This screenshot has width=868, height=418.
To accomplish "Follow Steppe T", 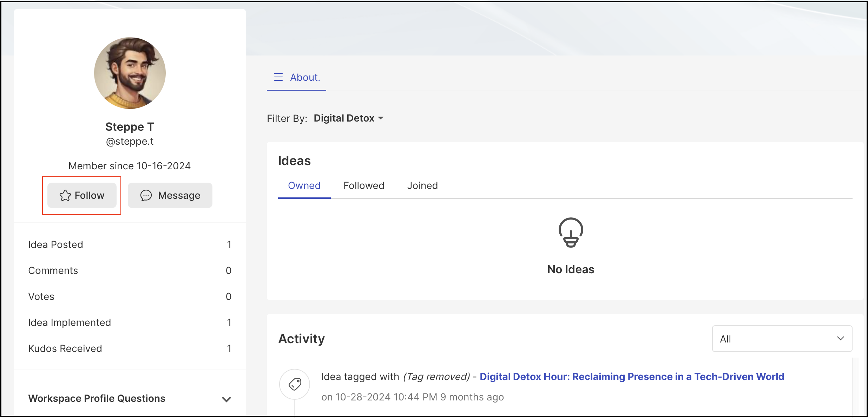I will click(82, 195).
